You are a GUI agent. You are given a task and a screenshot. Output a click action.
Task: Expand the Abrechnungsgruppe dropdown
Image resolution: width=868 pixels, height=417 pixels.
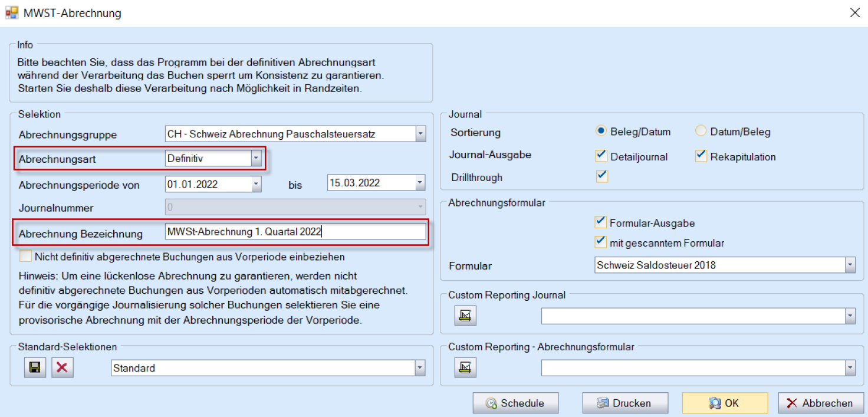[420, 134]
